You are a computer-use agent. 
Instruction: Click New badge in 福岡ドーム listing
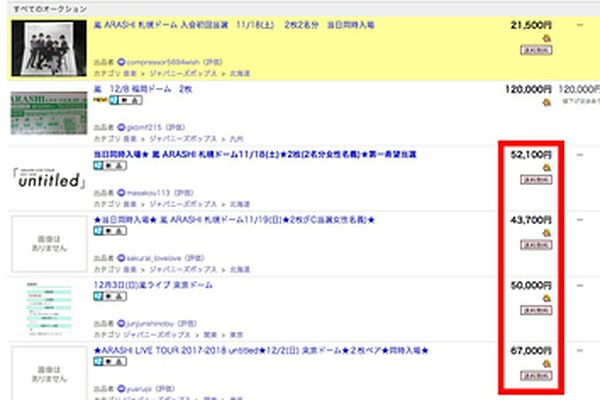point(101,100)
